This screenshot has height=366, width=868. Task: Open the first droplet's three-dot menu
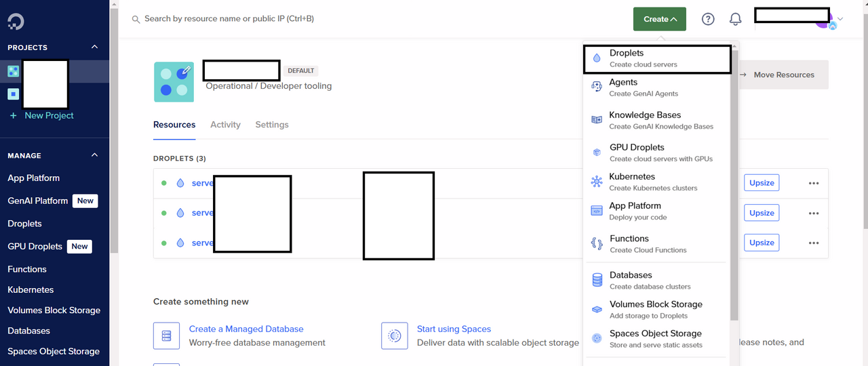(814, 183)
